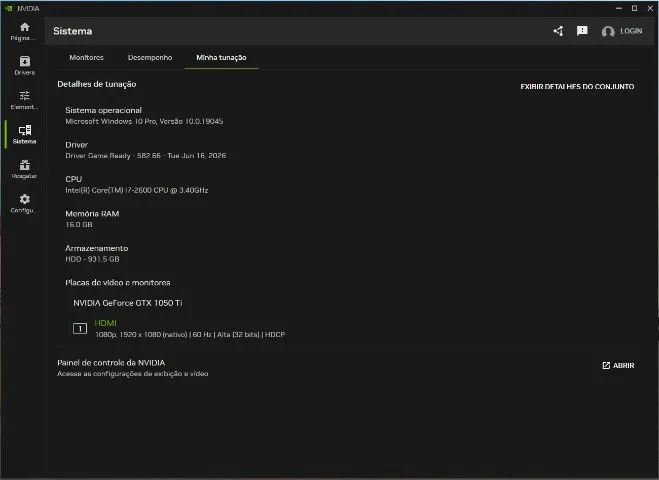Open the feedback speech bubble icon

pyautogui.click(x=582, y=31)
